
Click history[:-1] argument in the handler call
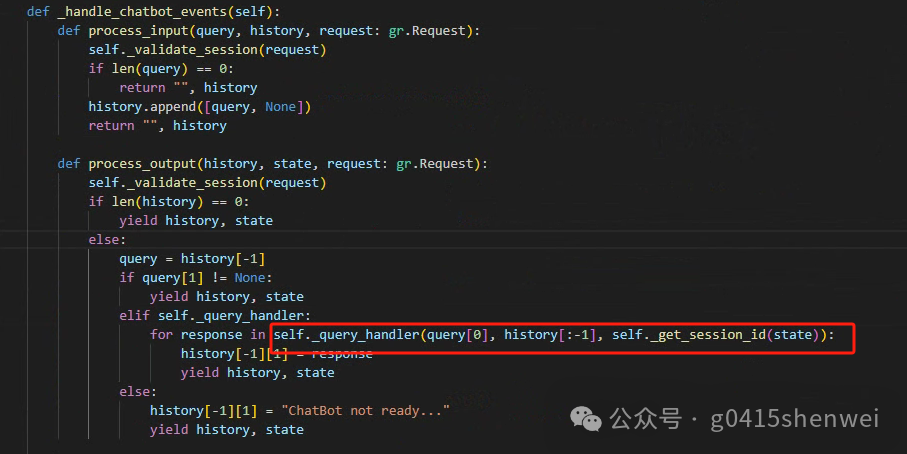coord(550,335)
